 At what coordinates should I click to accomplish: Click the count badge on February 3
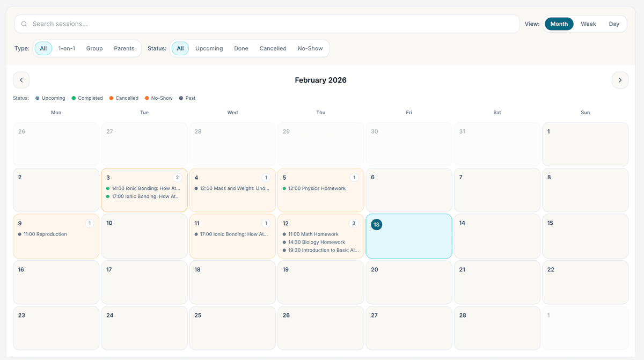(177, 177)
